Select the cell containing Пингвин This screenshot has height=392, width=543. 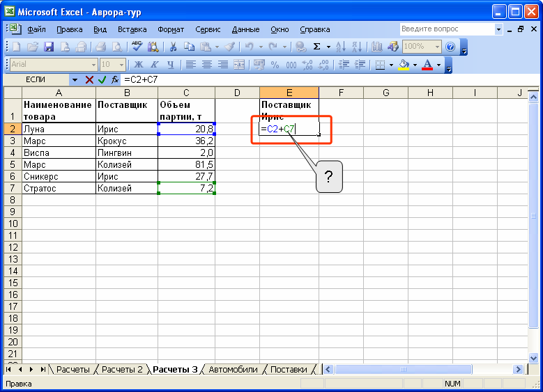[127, 153]
